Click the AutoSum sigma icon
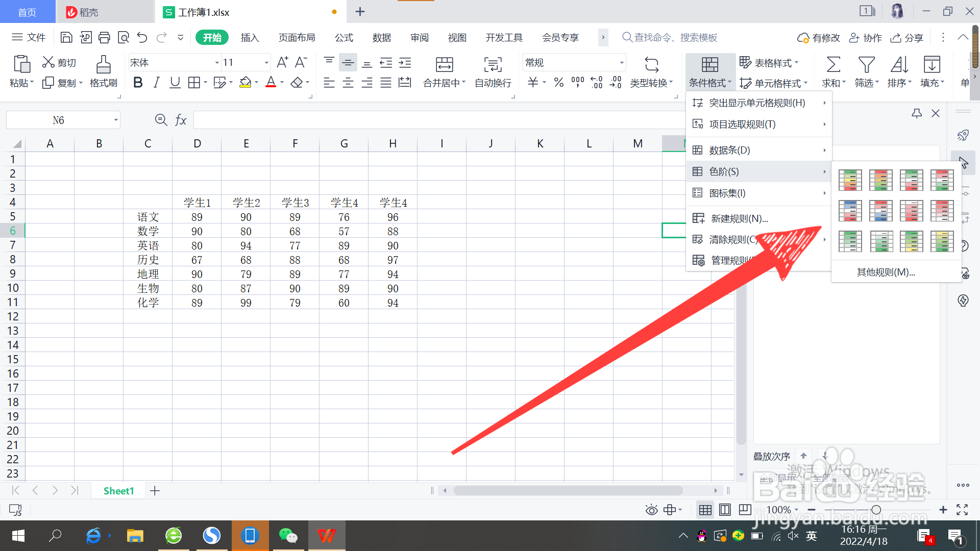 (x=833, y=65)
